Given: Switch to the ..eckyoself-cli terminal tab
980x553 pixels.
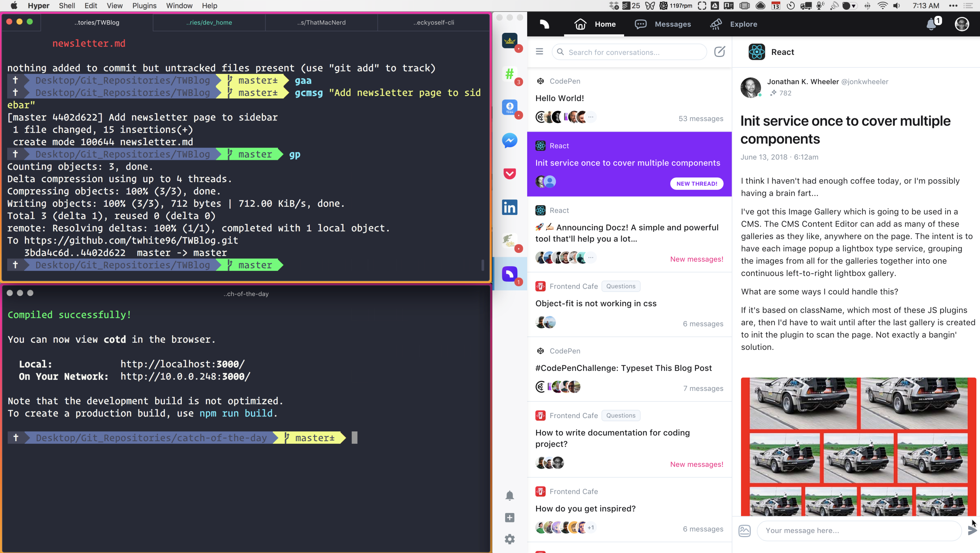Looking at the screenshot, I should click(x=434, y=22).
